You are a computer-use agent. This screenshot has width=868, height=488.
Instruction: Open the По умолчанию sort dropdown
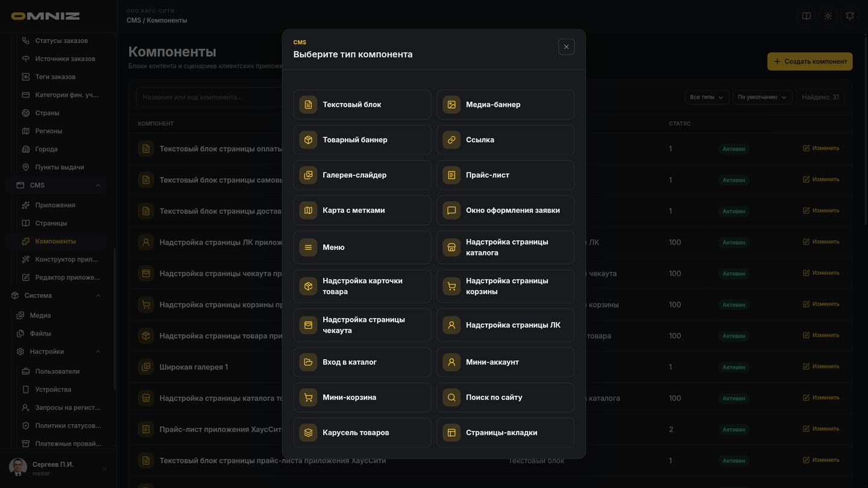point(763,97)
